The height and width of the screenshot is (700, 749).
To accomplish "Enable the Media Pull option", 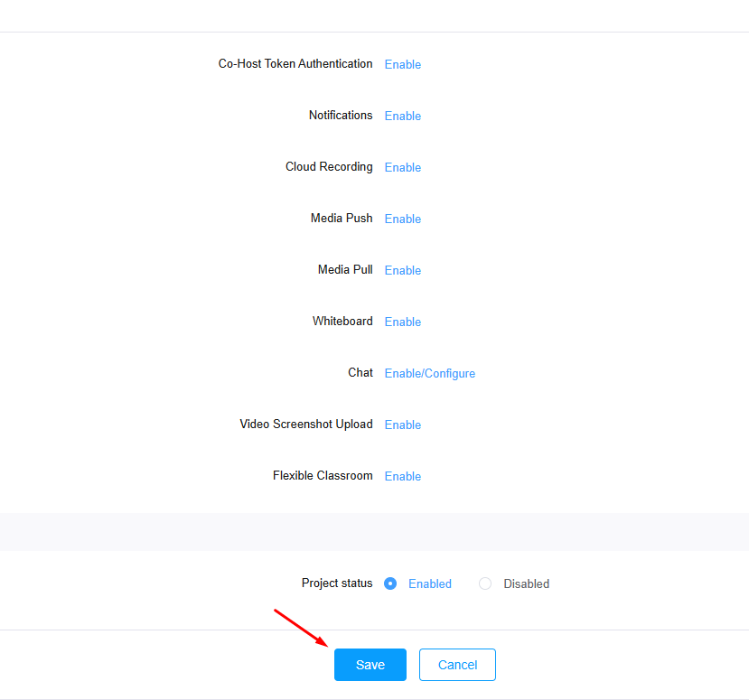I will click(403, 271).
